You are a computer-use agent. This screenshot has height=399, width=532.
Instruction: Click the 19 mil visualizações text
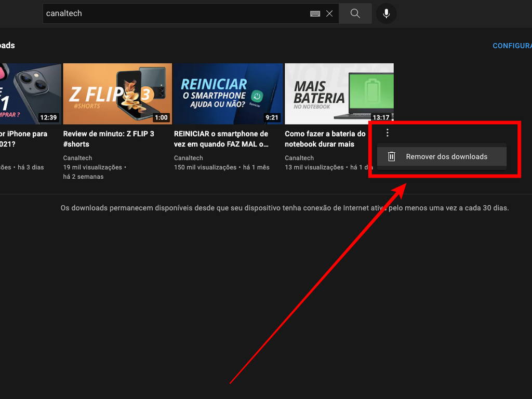[92, 167]
